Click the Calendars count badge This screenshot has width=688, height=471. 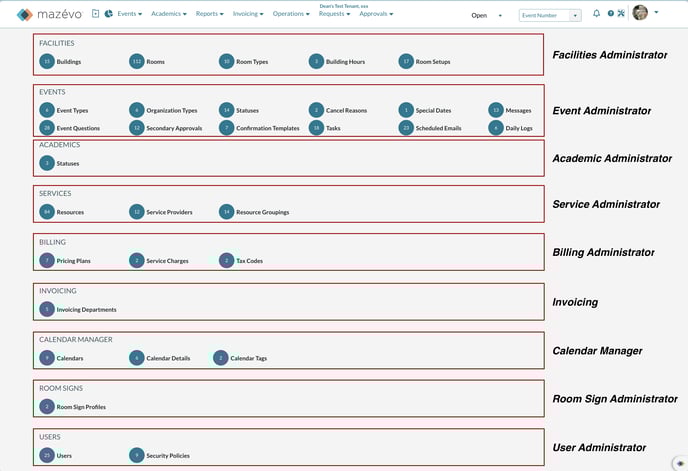pos(47,358)
